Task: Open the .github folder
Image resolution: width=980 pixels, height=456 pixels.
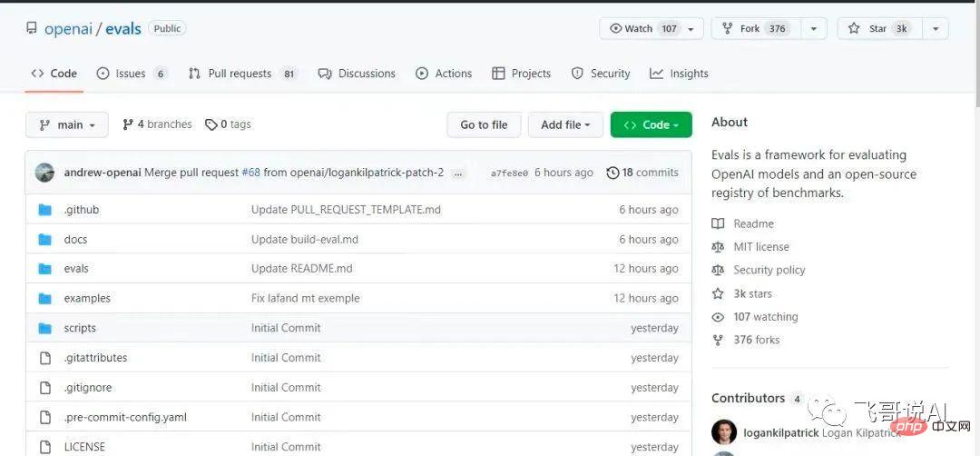Action: tap(82, 210)
